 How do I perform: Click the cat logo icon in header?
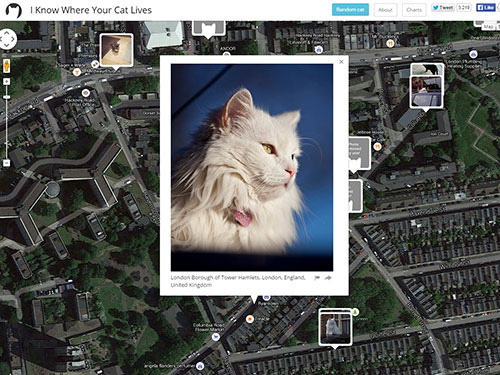click(14, 10)
